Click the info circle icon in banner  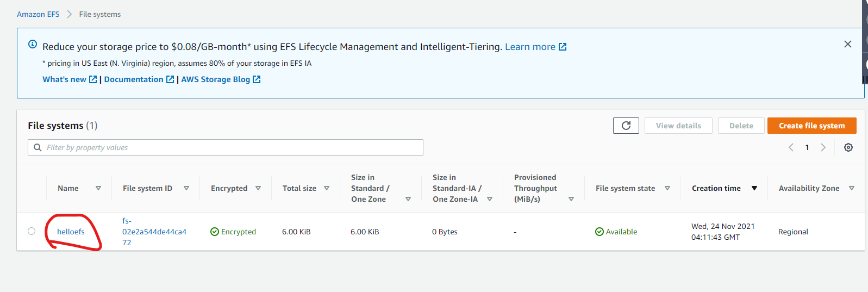coord(33,44)
